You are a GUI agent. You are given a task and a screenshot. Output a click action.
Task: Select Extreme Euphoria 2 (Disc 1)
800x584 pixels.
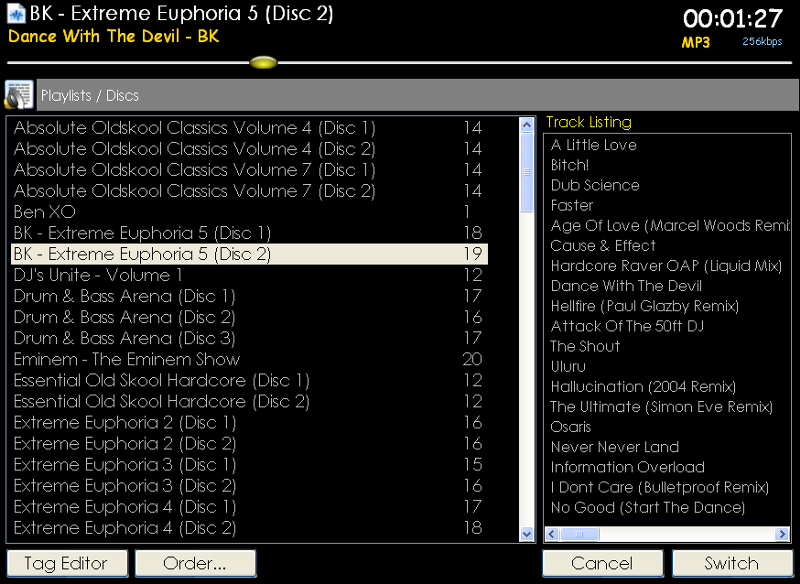coord(249,423)
